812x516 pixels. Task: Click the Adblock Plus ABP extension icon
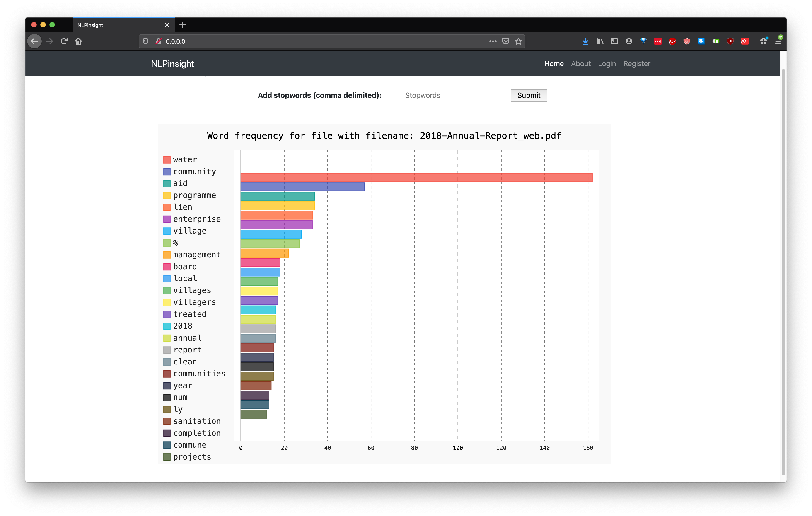pos(672,41)
